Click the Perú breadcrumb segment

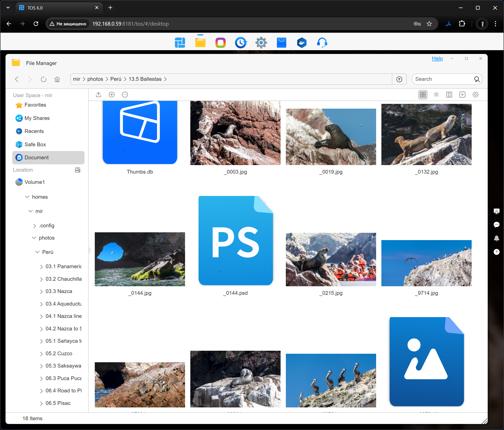(116, 79)
